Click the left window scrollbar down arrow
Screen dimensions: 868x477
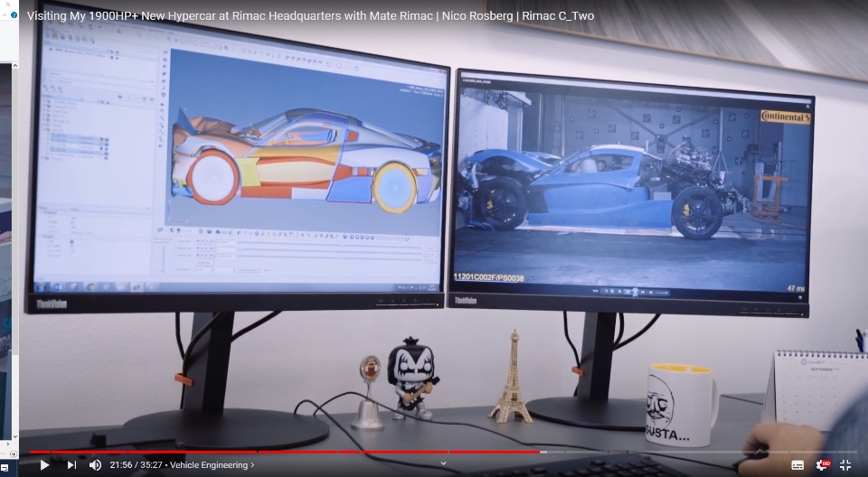click(15, 436)
